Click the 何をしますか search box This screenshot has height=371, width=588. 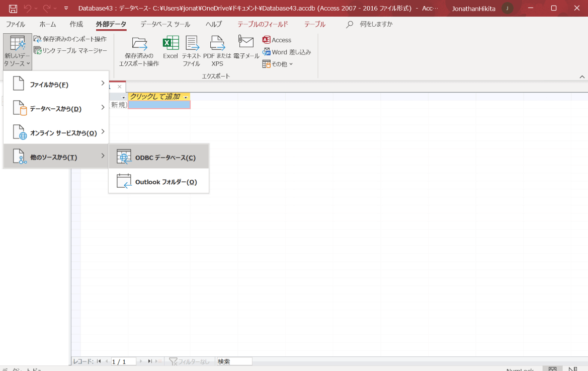click(376, 24)
